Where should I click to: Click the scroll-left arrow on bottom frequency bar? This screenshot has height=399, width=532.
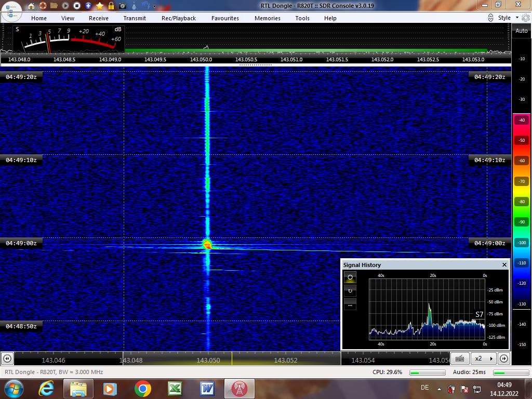7,358
